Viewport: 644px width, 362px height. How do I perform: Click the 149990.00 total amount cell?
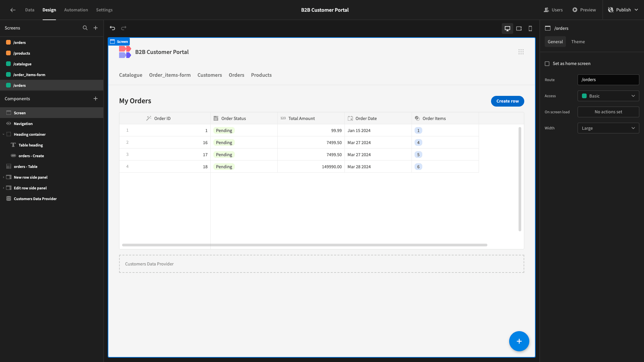tap(311, 167)
